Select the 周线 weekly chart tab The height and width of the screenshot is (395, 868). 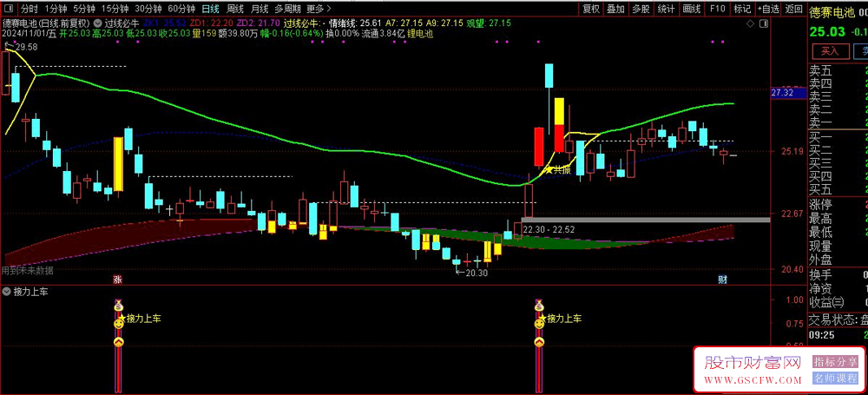(x=235, y=9)
